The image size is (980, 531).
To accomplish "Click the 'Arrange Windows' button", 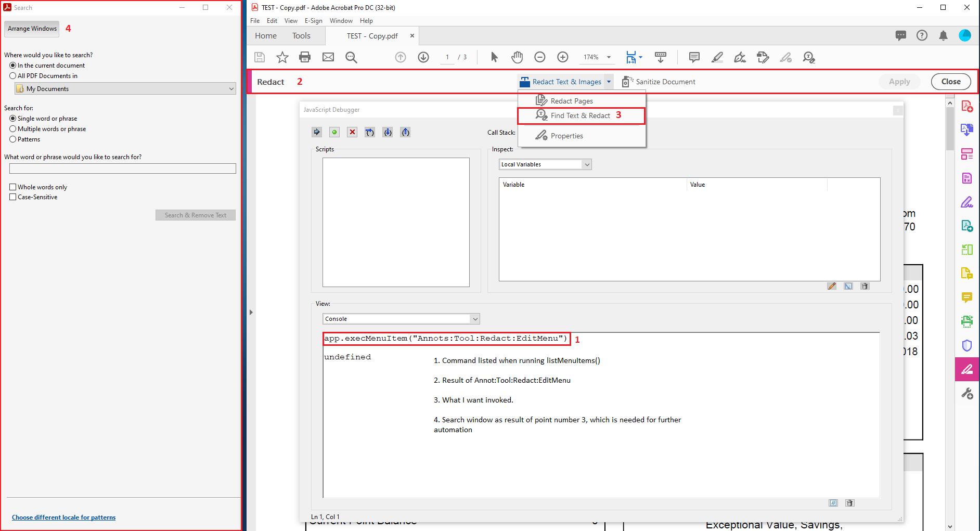I will point(32,29).
